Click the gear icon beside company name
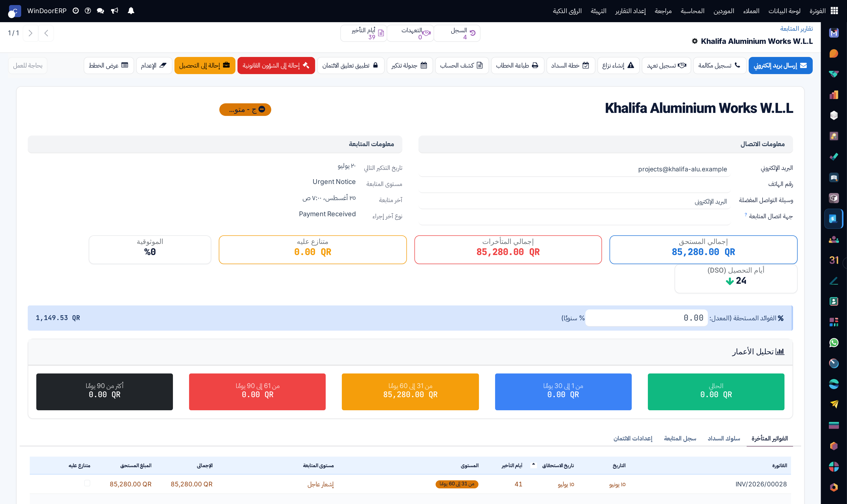Screen dimensions: 847x504 [695, 41]
